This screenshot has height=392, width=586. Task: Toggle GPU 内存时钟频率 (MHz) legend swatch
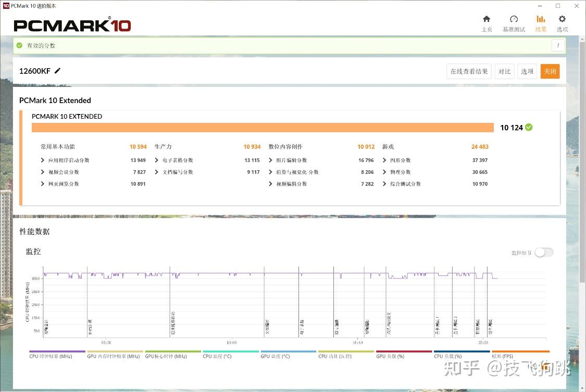(x=115, y=351)
